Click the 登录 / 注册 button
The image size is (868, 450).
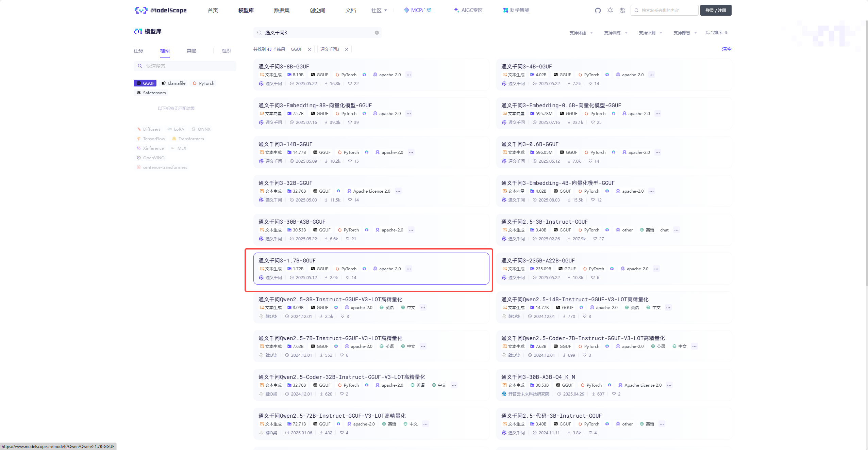tap(716, 11)
